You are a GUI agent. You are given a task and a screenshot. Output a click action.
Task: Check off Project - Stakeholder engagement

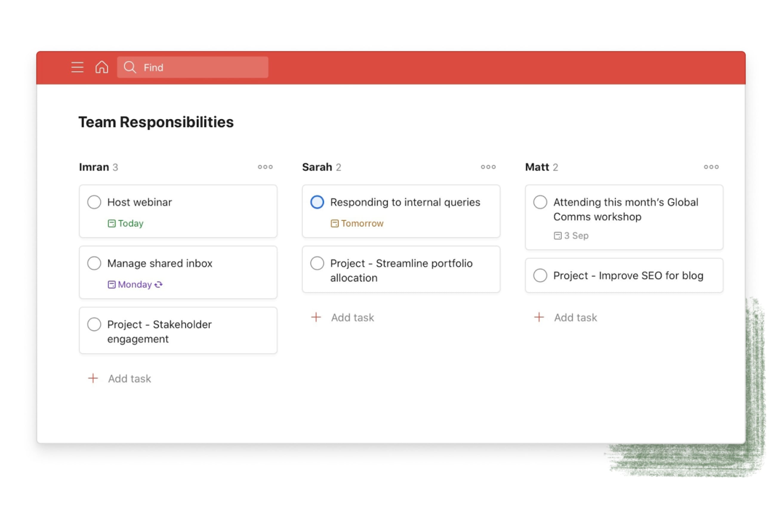click(x=94, y=324)
